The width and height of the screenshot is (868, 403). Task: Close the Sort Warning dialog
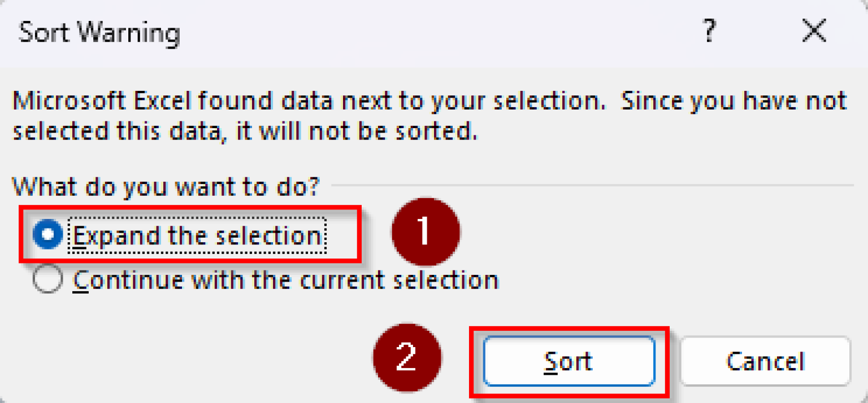(x=814, y=32)
